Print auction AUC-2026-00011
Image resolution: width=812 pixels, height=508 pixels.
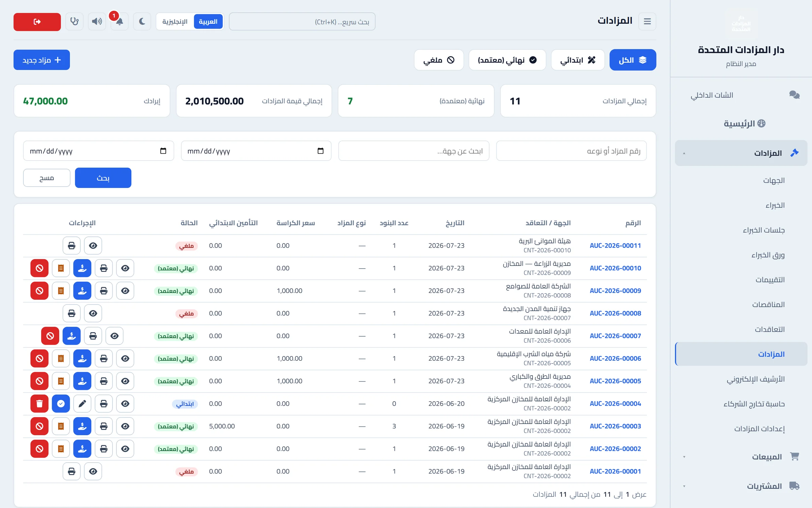point(71,246)
